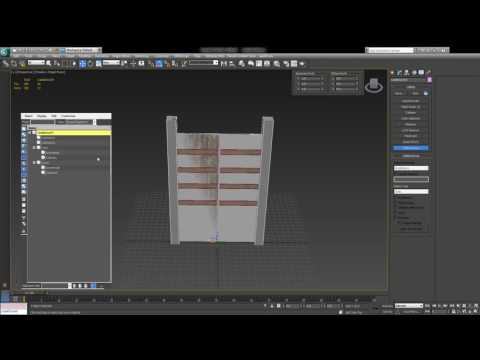Toggle Display Geometry filter in Scene Explorer

pyautogui.click(x=24, y=129)
